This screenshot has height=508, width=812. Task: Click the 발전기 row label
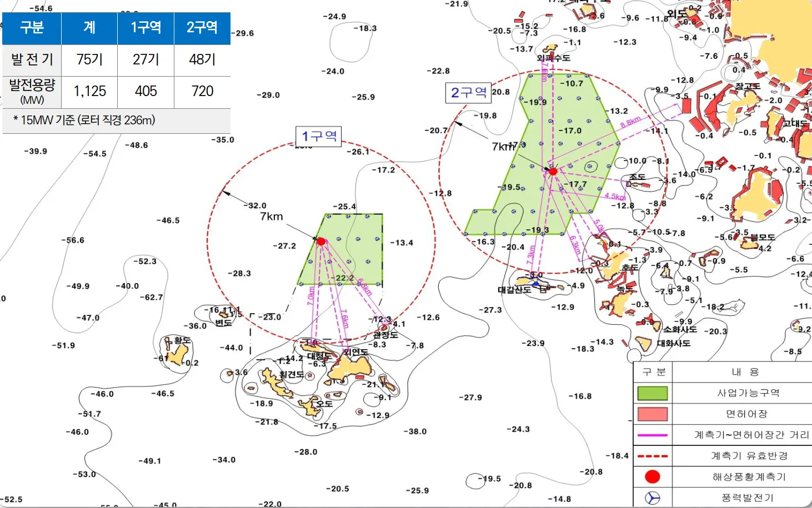[32, 60]
